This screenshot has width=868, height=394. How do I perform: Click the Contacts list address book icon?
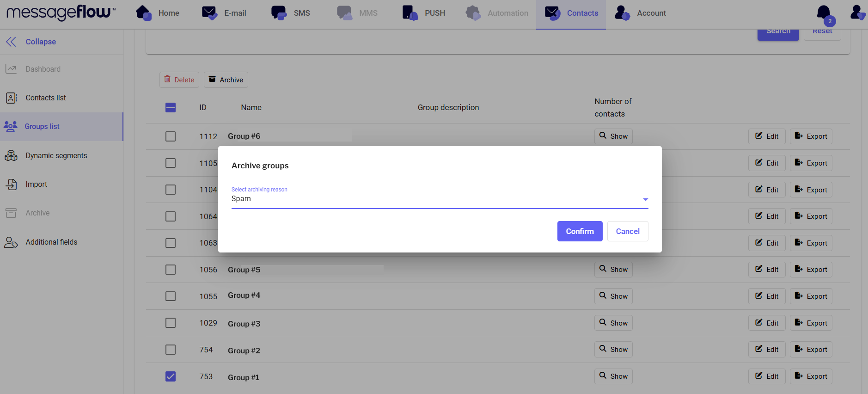tap(11, 98)
